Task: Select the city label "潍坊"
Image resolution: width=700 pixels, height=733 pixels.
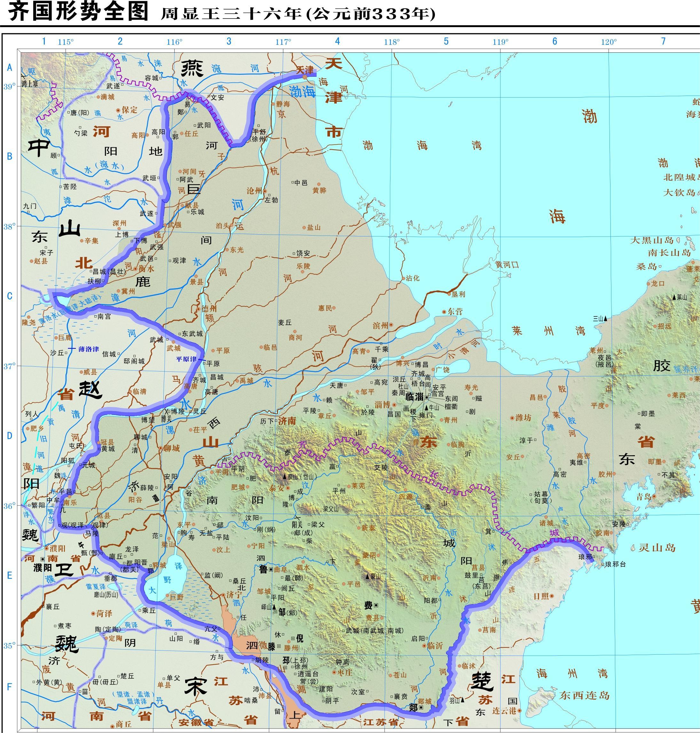Action: pos(523,418)
